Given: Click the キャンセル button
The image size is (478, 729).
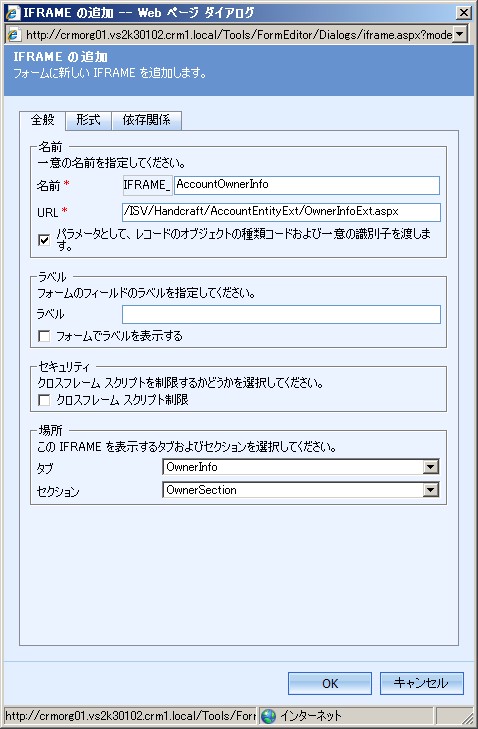Looking at the screenshot, I should [421, 683].
